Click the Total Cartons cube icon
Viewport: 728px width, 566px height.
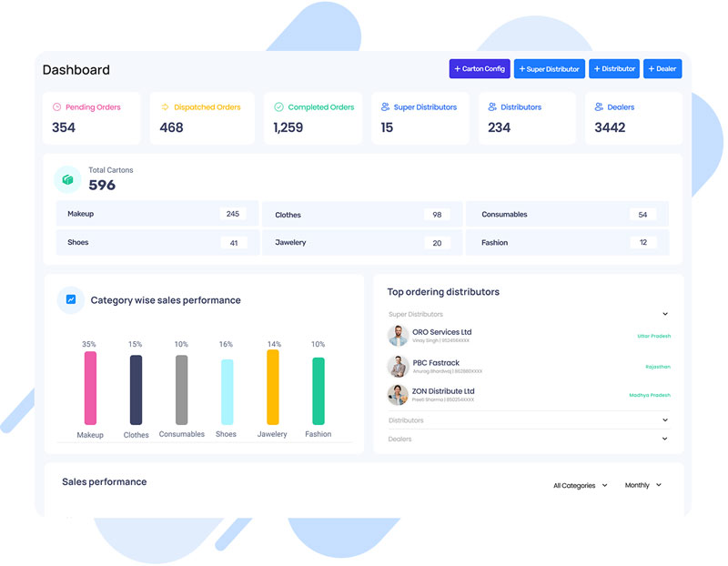[x=67, y=178]
